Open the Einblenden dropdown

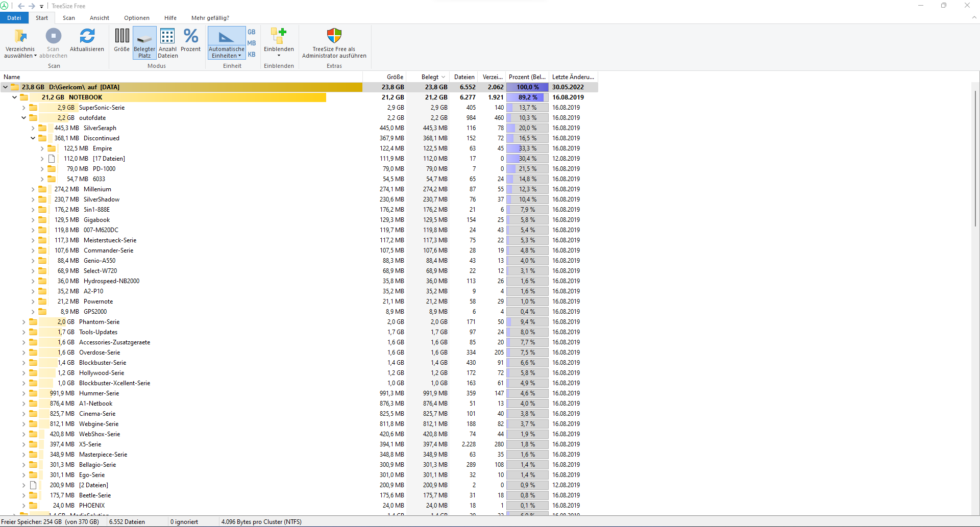pos(279,43)
